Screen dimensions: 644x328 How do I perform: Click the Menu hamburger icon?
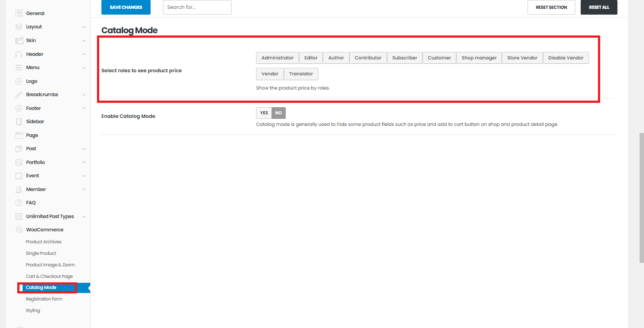tap(19, 67)
